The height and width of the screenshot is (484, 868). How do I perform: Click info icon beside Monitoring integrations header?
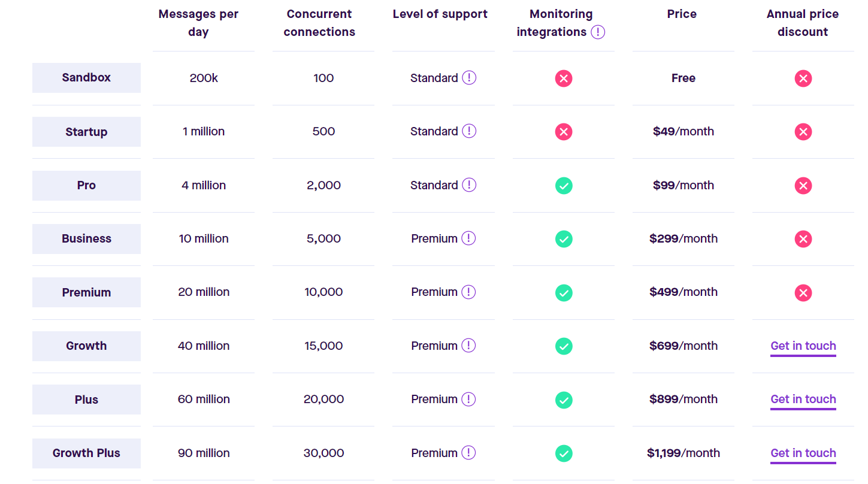598,32
